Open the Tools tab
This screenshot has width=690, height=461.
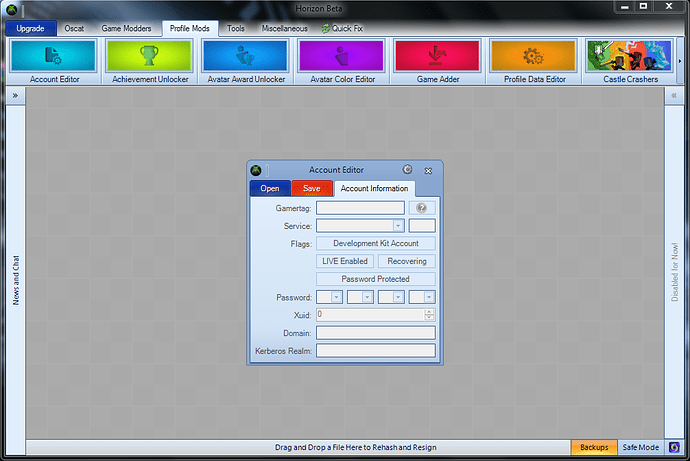coord(235,29)
